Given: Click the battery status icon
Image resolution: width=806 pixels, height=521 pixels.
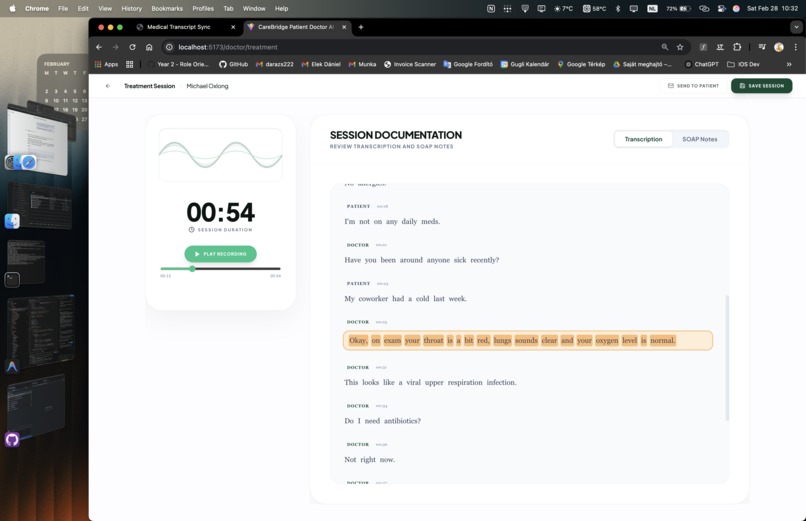Looking at the screenshot, I should click(678, 8).
